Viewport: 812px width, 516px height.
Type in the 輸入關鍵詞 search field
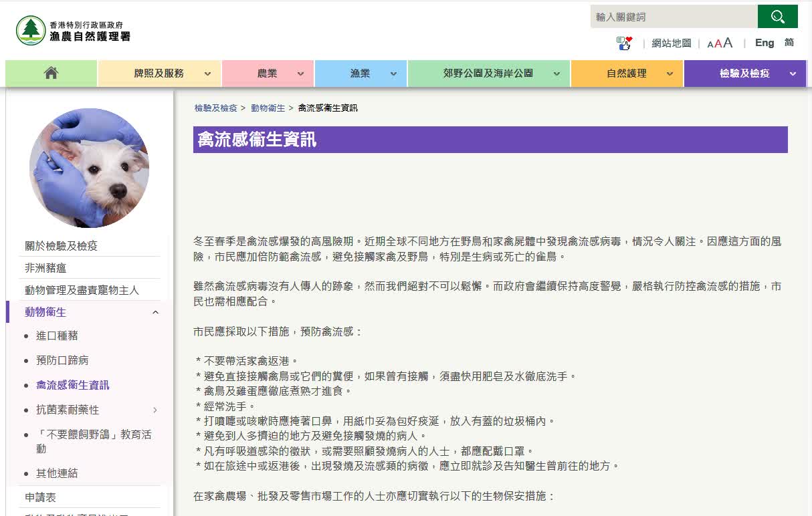point(674,17)
